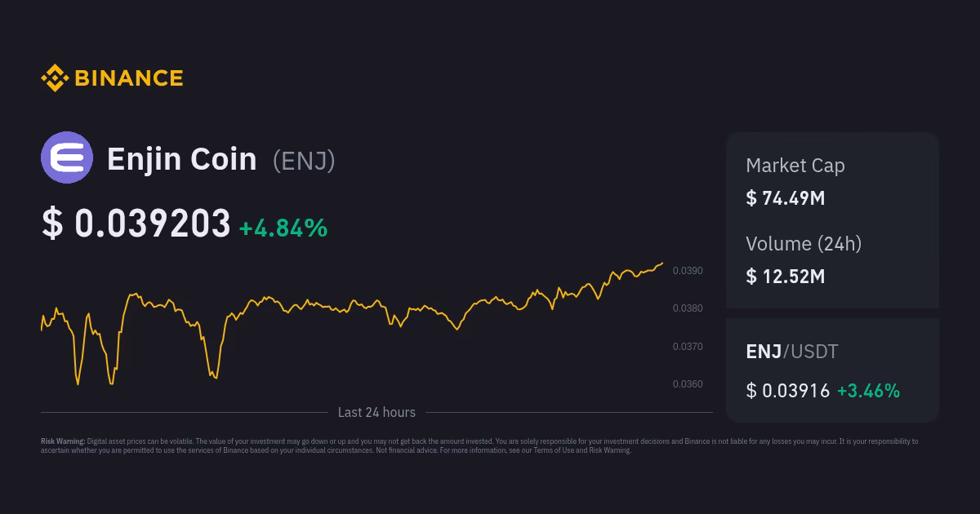Select the Enjin Coin circular logo
Screen dimensions: 980x514
click(68, 157)
